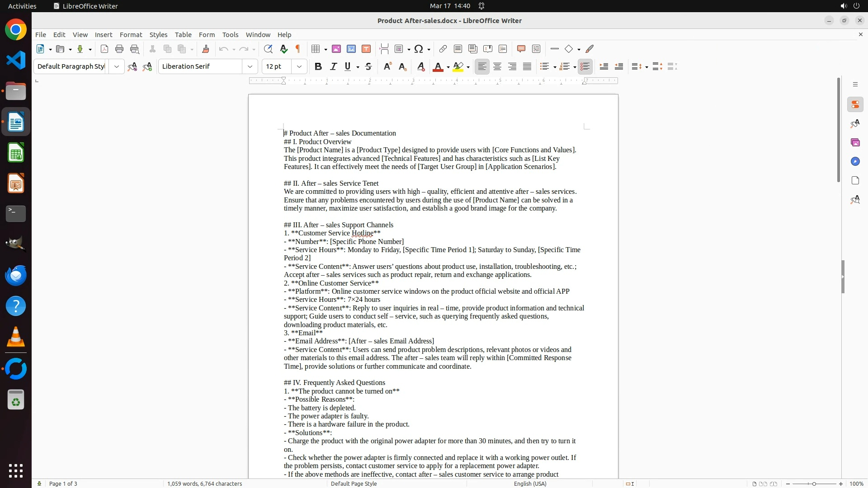The height and width of the screenshot is (488, 868).
Task: Click the Export as PDF icon
Action: pyautogui.click(x=104, y=49)
